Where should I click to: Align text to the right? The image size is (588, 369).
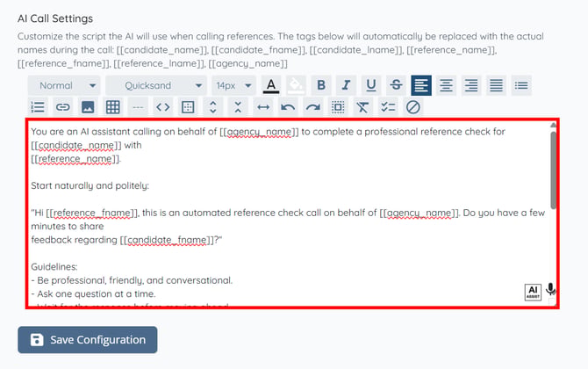[x=471, y=85]
